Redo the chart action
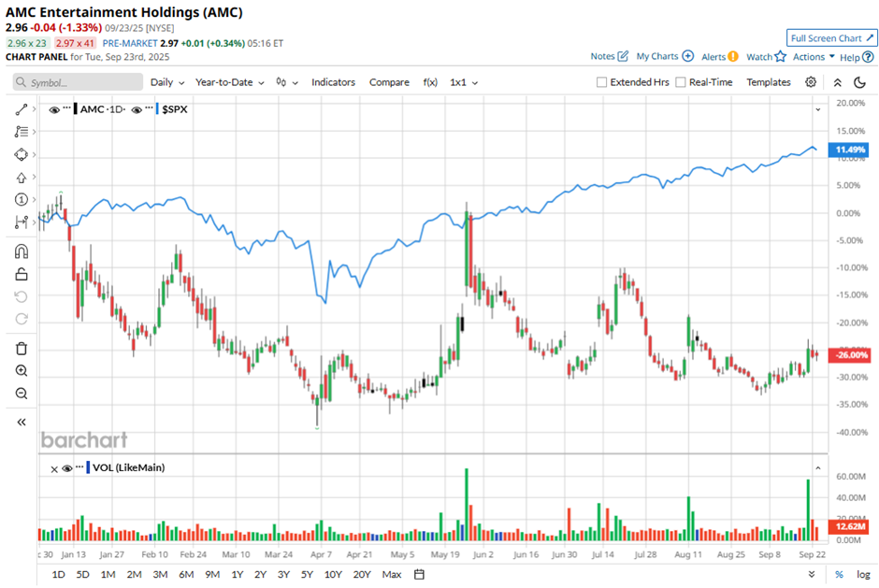Viewport: 879px width, 588px height. tap(22, 319)
